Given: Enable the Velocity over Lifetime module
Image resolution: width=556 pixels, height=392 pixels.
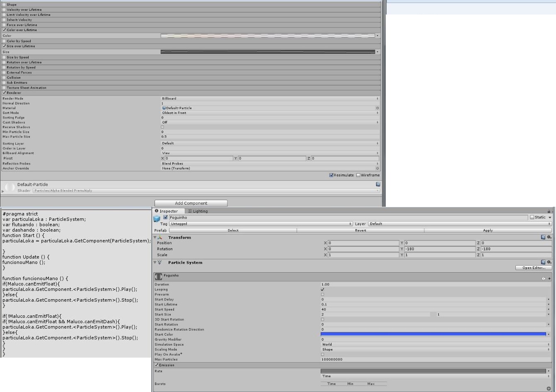Looking at the screenshot, I should tap(4, 10).
